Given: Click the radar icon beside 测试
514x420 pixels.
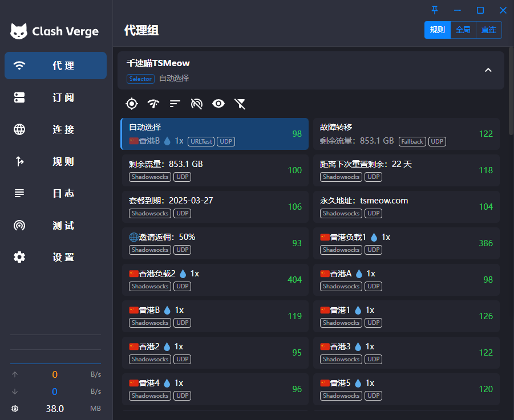Looking at the screenshot, I should tap(19, 225).
